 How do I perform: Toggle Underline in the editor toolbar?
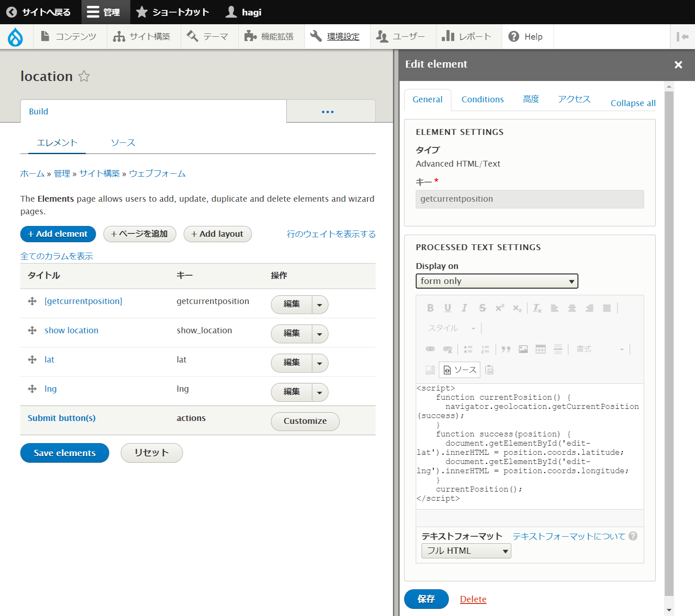(448, 308)
